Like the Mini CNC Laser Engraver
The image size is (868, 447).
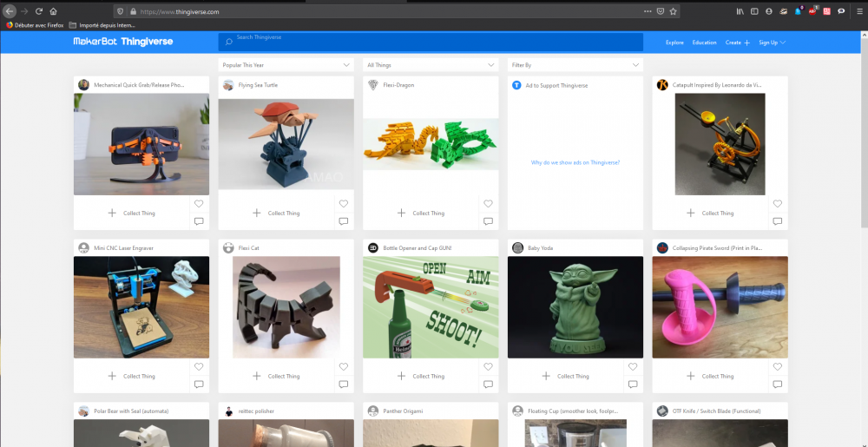click(x=199, y=367)
